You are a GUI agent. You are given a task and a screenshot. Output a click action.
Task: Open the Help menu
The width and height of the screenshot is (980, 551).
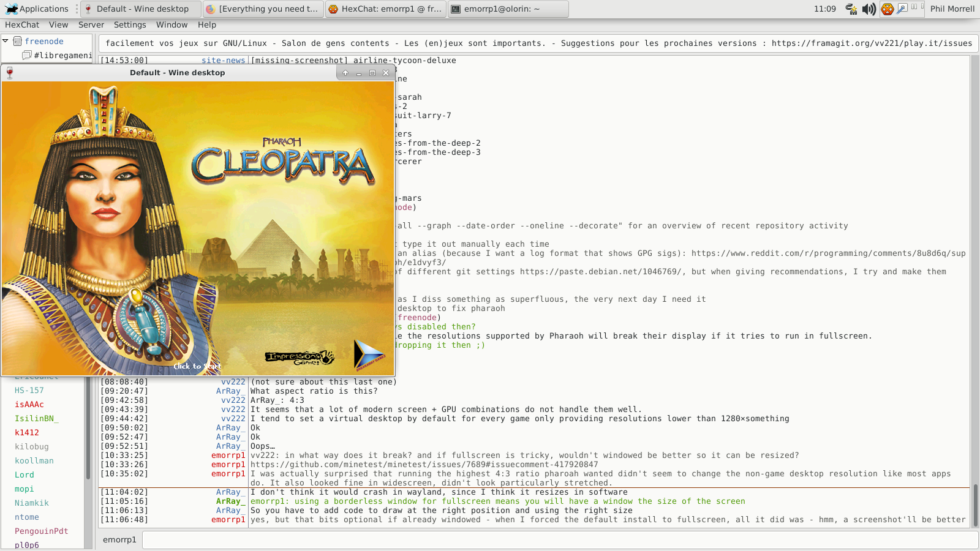pos(207,24)
